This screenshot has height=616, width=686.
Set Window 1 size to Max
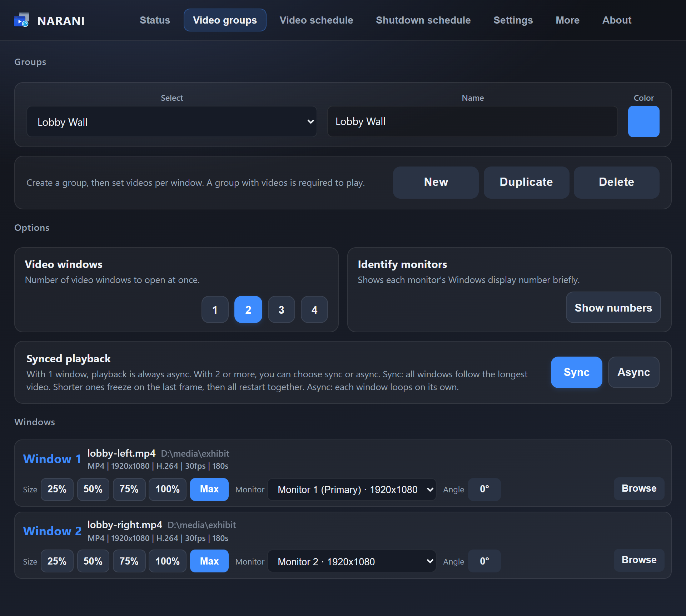[x=209, y=489]
